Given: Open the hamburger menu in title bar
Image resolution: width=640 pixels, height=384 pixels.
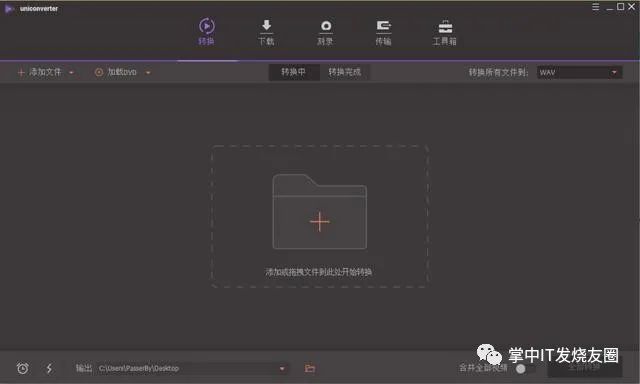Looking at the screenshot, I should [596, 7].
